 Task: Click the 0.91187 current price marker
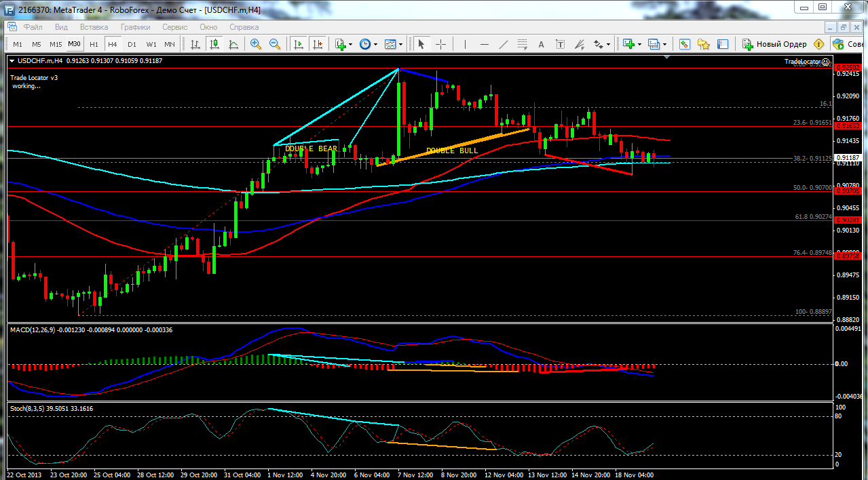click(847, 157)
